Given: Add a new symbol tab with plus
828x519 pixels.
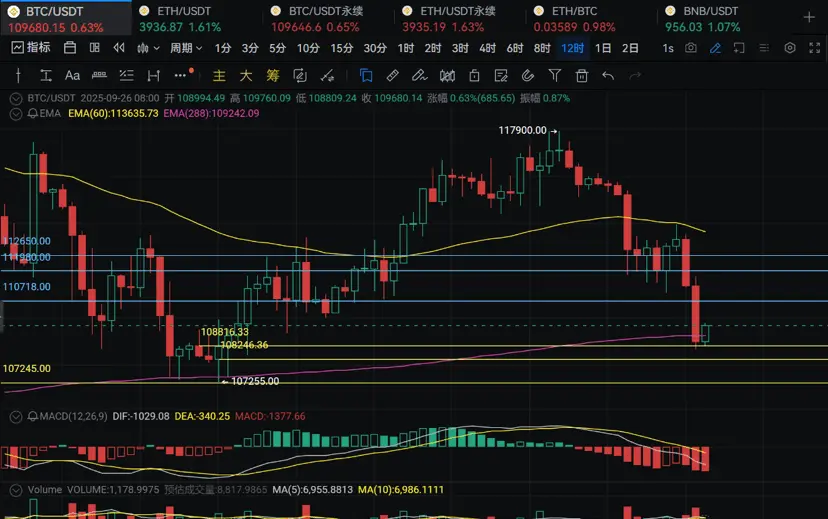Looking at the screenshot, I should click(x=809, y=17).
